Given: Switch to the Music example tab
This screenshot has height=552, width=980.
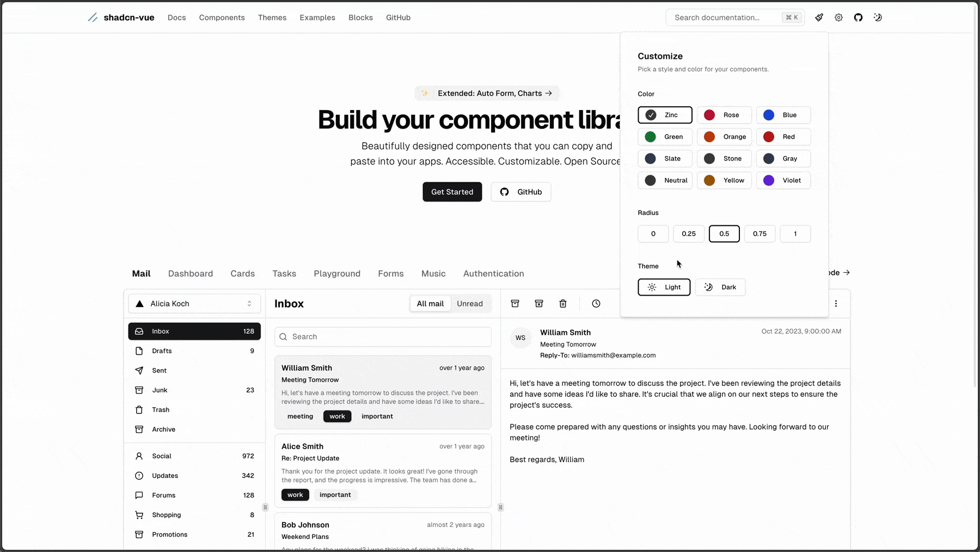Looking at the screenshot, I should tap(433, 273).
